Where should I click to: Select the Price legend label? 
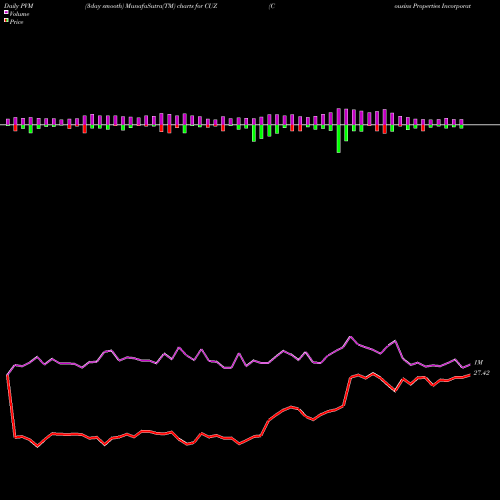tap(16, 22)
